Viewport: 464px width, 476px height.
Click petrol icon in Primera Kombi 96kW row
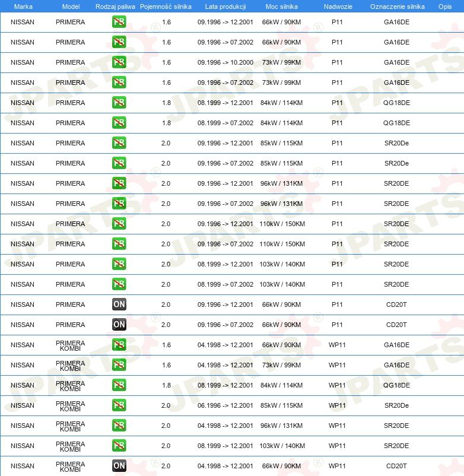[119, 426]
